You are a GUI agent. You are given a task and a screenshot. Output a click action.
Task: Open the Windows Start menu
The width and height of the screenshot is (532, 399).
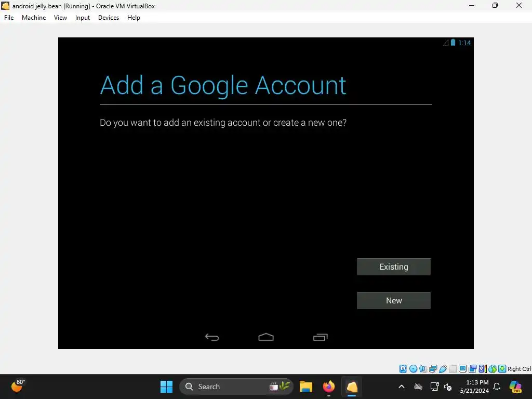[x=166, y=387]
